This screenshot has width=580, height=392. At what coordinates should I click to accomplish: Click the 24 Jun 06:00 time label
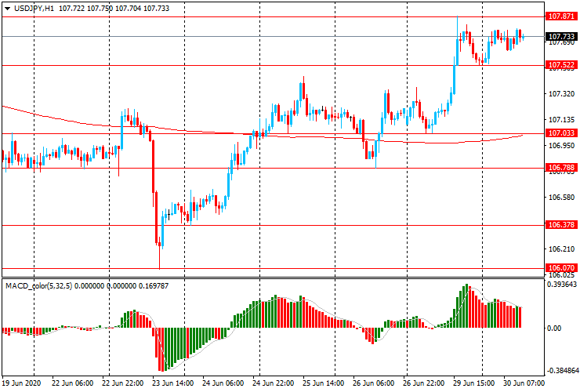pyautogui.click(x=223, y=383)
